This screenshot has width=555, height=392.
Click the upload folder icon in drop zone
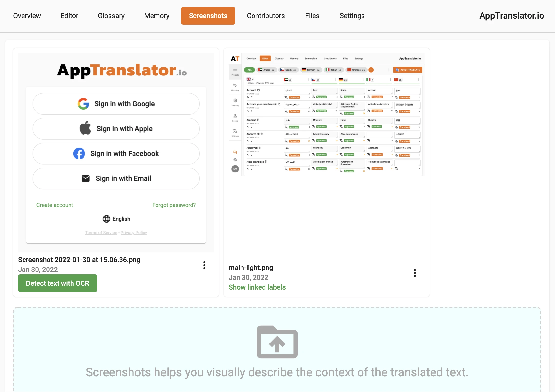tap(277, 342)
